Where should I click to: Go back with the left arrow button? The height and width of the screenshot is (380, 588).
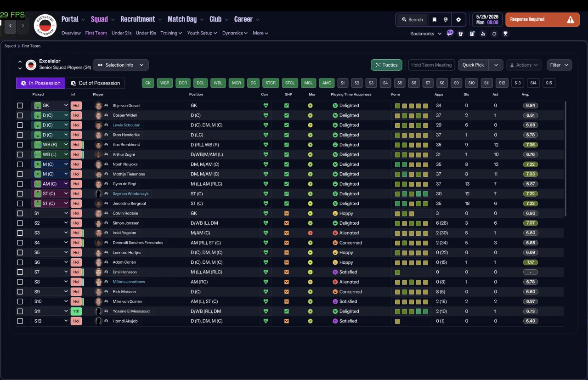(x=11, y=26)
